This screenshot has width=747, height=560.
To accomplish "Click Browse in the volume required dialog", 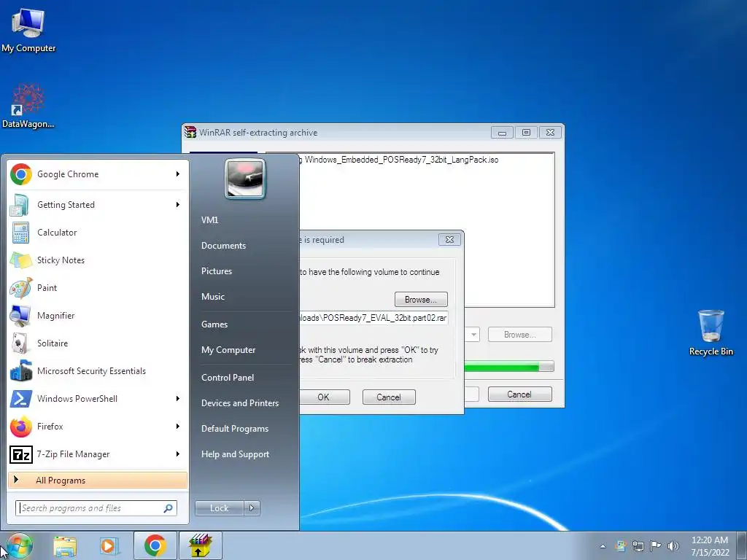I will [421, 300].
